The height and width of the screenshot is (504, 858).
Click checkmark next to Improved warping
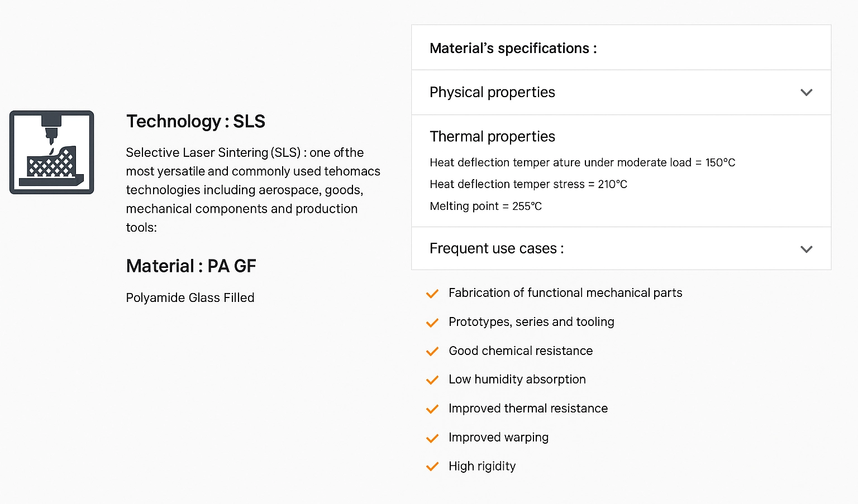coord(432,438)
